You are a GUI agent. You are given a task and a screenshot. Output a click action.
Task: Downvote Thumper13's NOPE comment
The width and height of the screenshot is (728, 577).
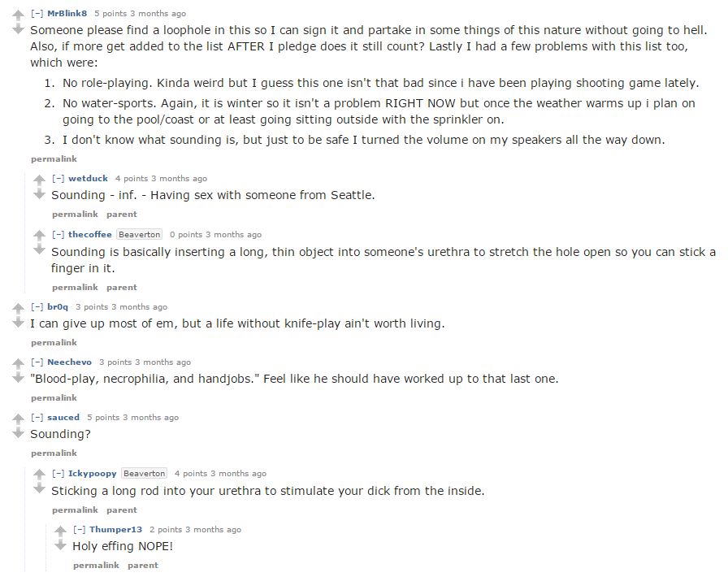[60, 545]
